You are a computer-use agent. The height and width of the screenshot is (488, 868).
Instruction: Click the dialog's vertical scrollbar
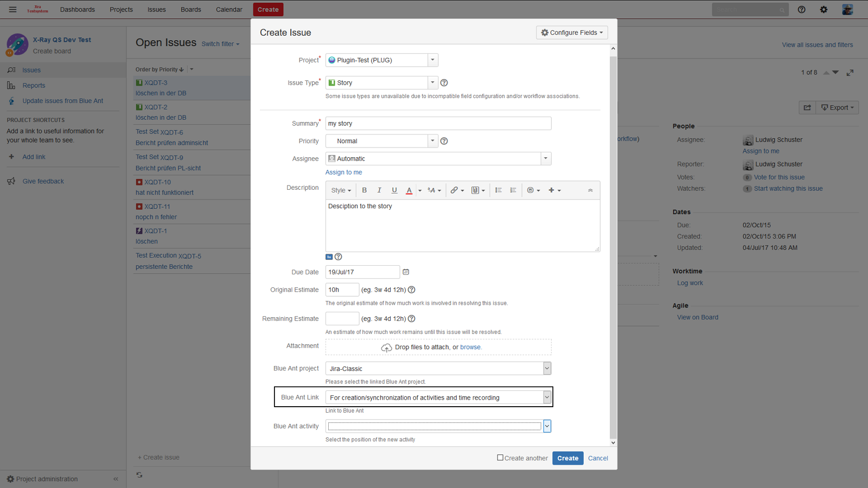point(614,246)
